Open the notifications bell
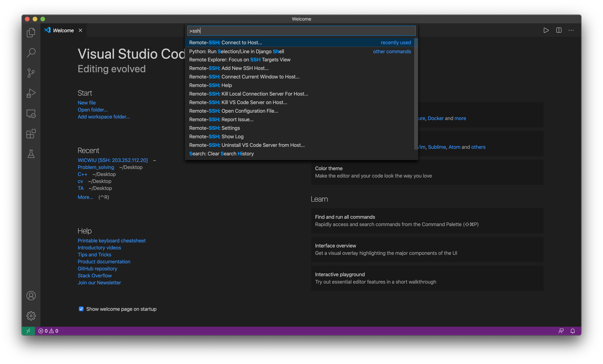Viewport: 603px width, 364px height. click(573, 331)
